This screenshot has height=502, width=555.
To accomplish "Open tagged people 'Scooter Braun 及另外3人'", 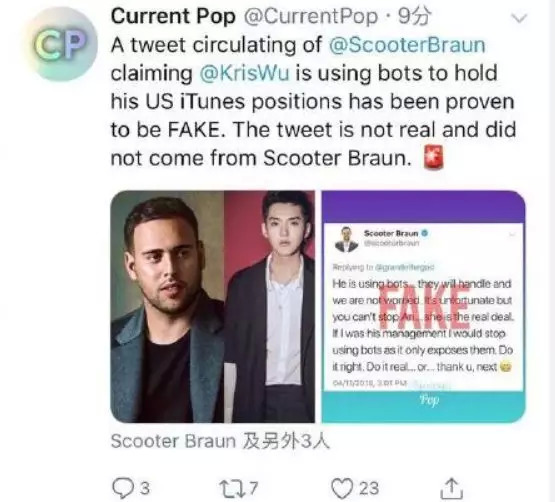I will [220, 441].
